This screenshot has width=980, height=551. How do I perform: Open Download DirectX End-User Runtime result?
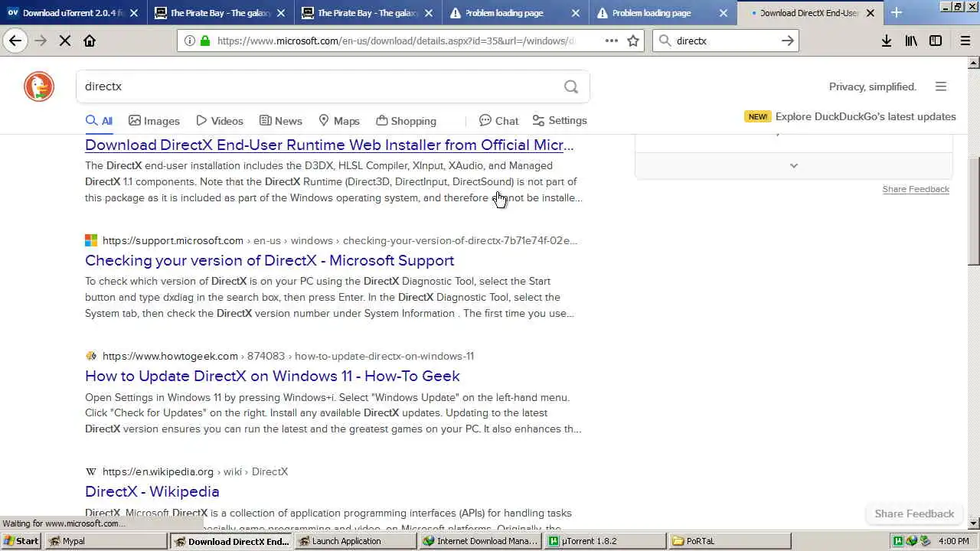point(329,145)
